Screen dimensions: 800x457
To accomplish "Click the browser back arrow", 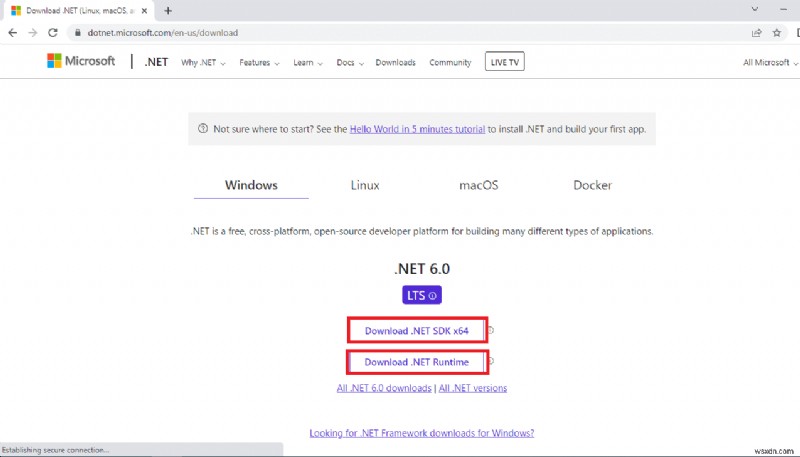I will tap(13, 33).
